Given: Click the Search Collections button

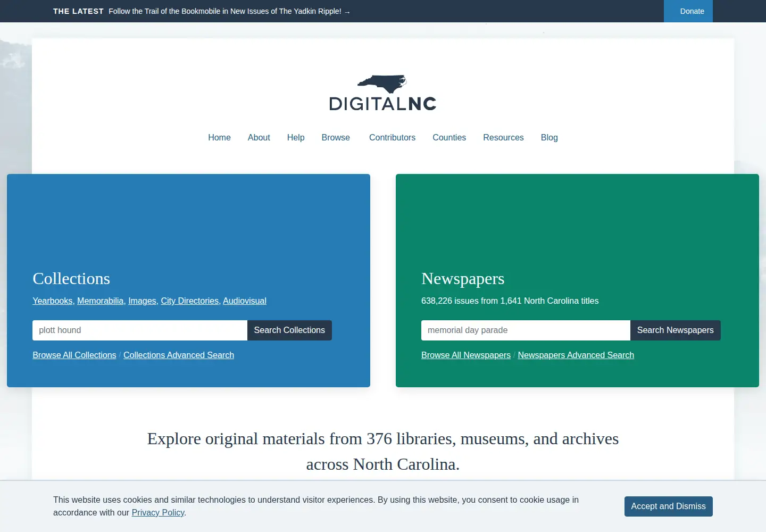Looking at the screenshot, I should point(289,330).
